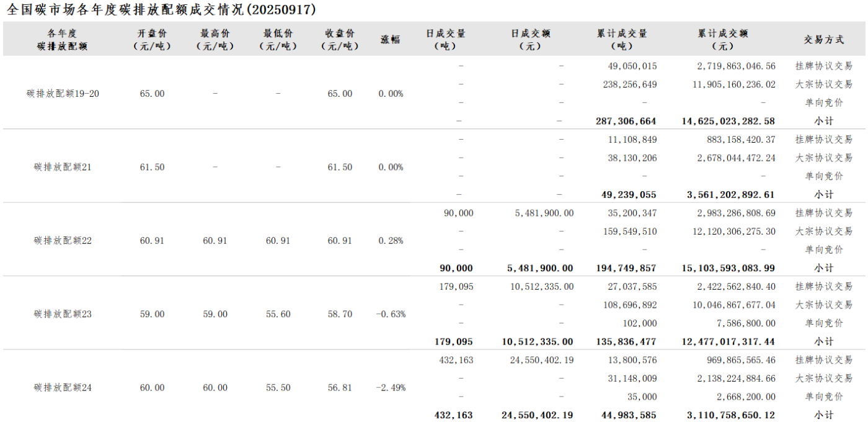Click the 碳排放配额19-20 row label
Image resolution: width=868 pixels, height=422 pixels.
pyautogui.click(x=63, y=94)
